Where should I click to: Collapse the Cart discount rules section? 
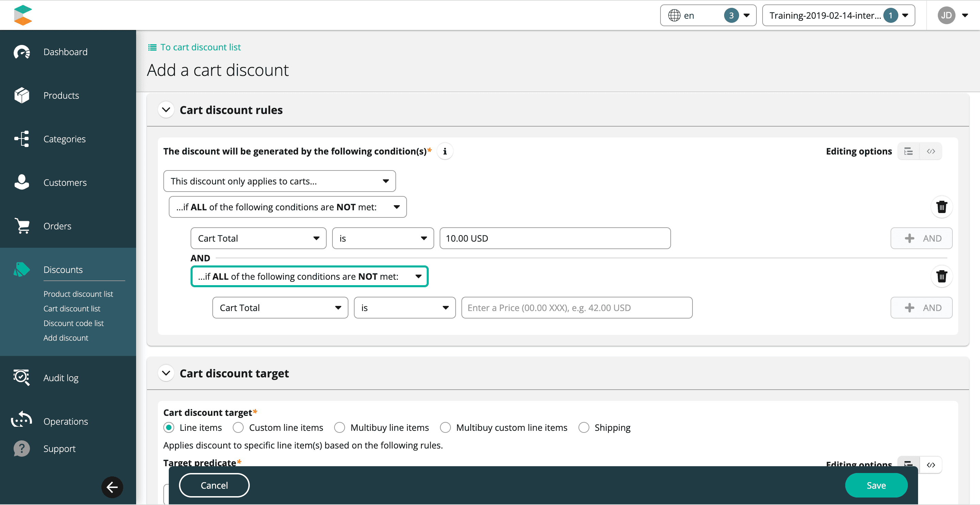(x=166, y=110)
